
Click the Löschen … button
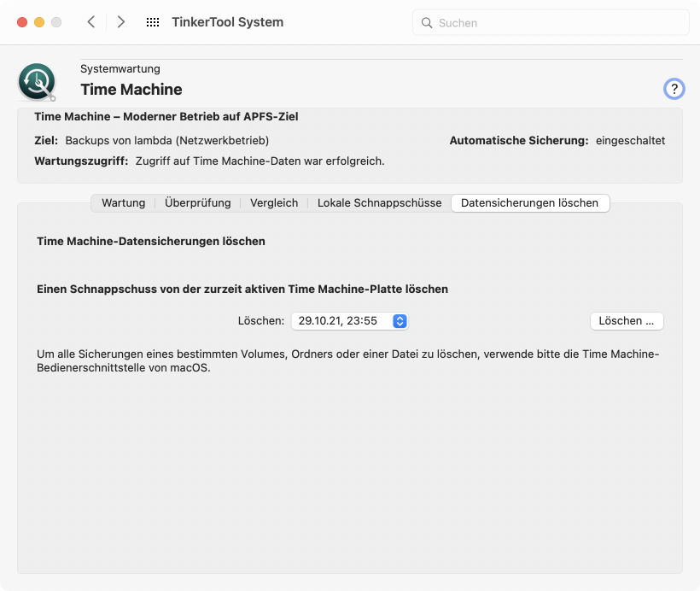click(x=627, y=321)
